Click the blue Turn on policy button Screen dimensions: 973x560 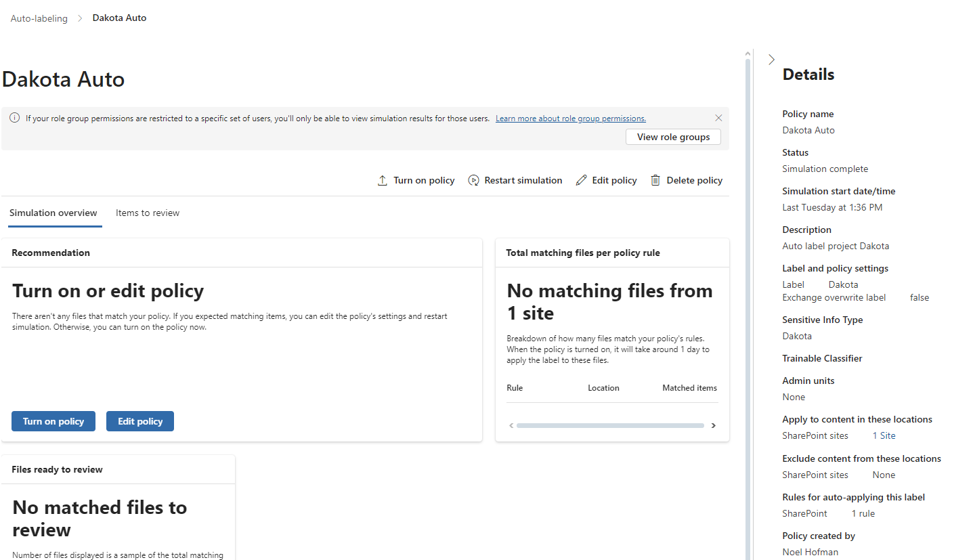(x=53, y=421)
